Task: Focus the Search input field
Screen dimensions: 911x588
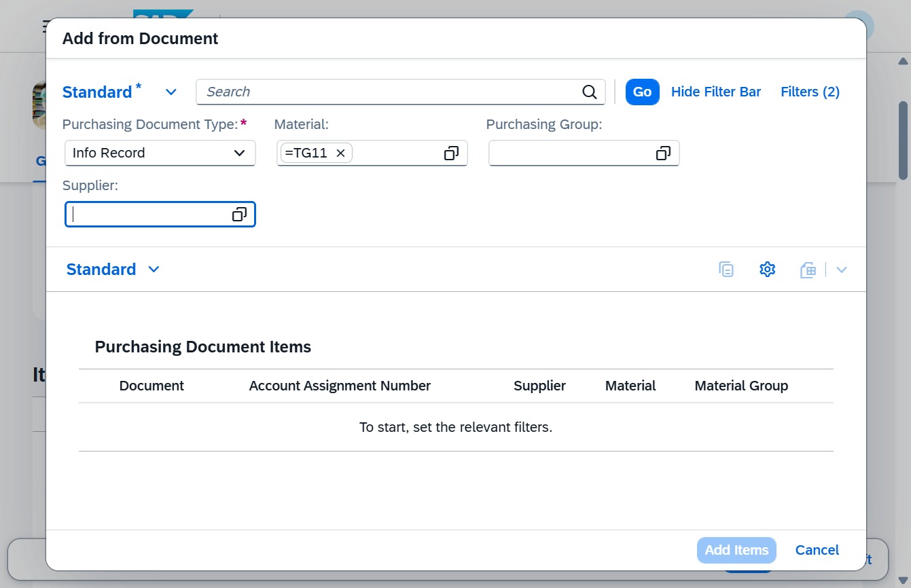Action: (390, 92)
